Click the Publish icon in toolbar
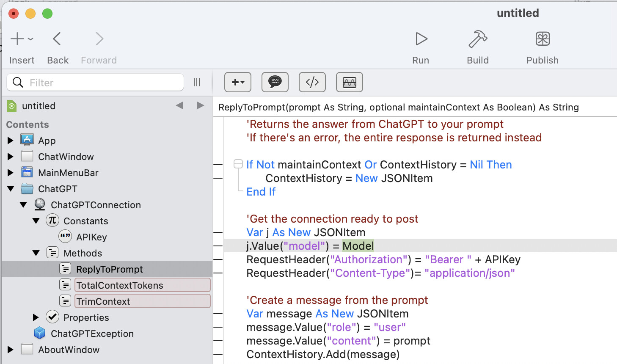This screenshot has width=617, height=364. [543, 39]
